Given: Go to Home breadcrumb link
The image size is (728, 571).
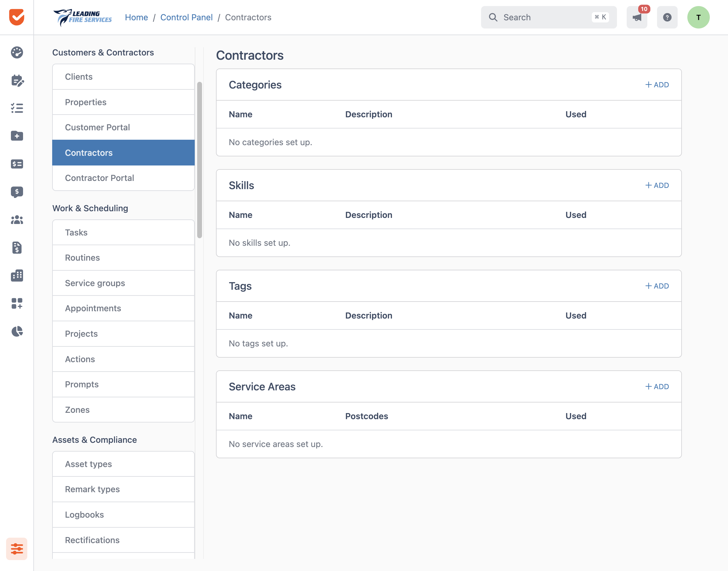Looking at the screenshot, I should (136, 17).
